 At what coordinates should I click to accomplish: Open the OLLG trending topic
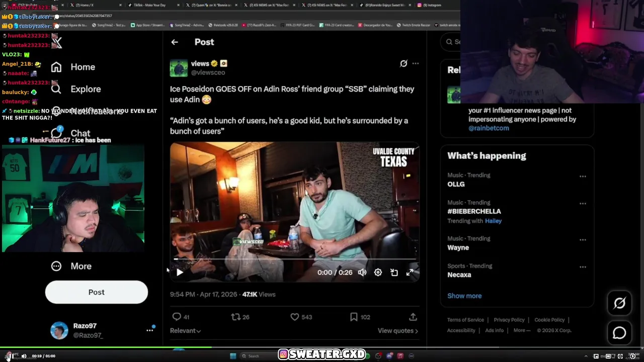[x=456, y=184]
